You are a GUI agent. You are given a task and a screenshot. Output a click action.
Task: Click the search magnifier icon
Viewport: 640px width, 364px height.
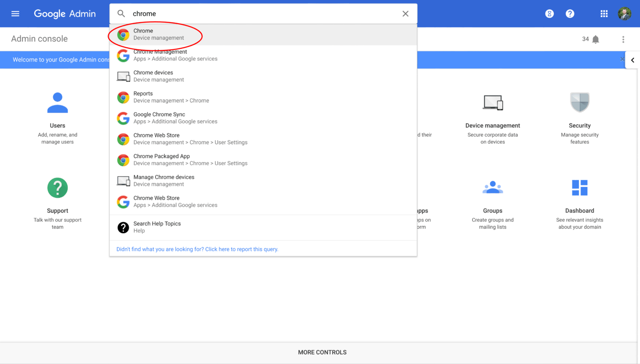[x=121, y=14]
